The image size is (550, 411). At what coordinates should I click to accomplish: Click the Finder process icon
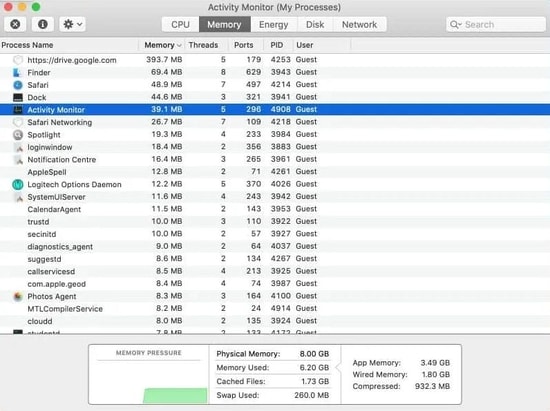coord(18,73)
